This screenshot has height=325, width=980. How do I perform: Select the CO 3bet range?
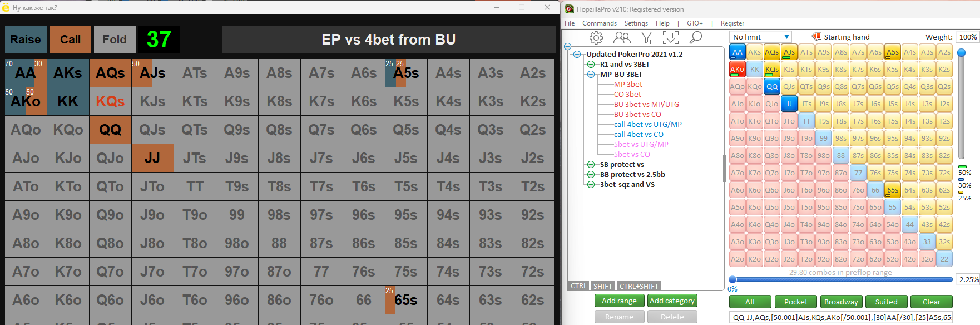pos(627,94)
